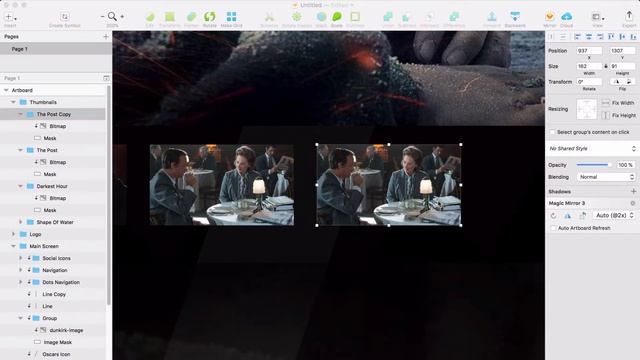Zoom in with the plus button
The width and height of the screenshot is (640, 360).
point(122,17)
